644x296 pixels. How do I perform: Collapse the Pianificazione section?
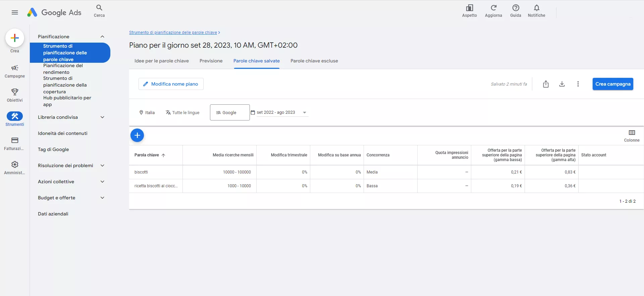103,37
